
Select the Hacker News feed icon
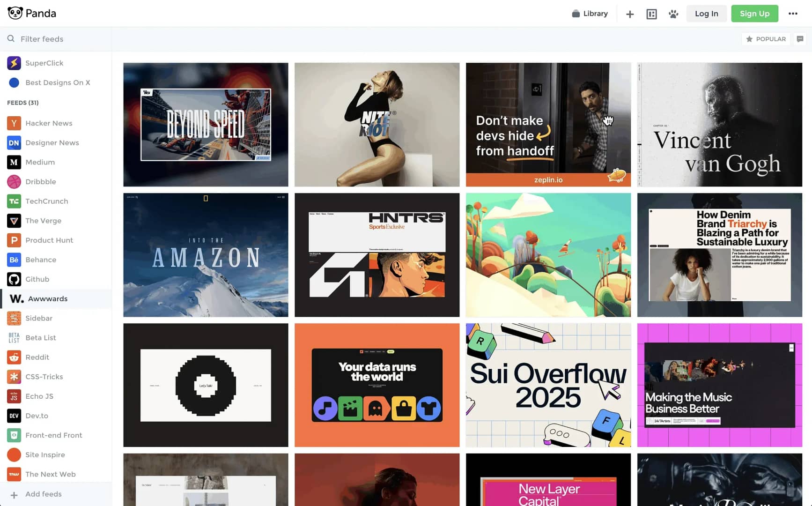click(14, 123)
